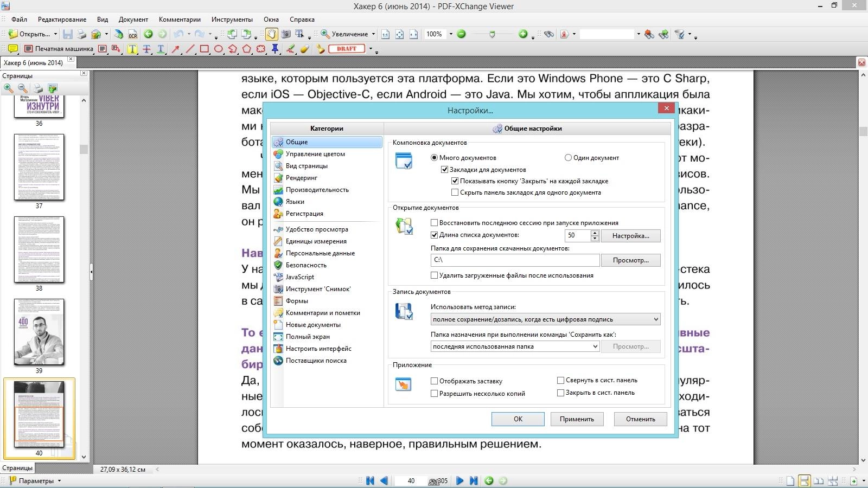
Task: Enable 'Свернуть в сист. панель'
Action: click(560, 380)
